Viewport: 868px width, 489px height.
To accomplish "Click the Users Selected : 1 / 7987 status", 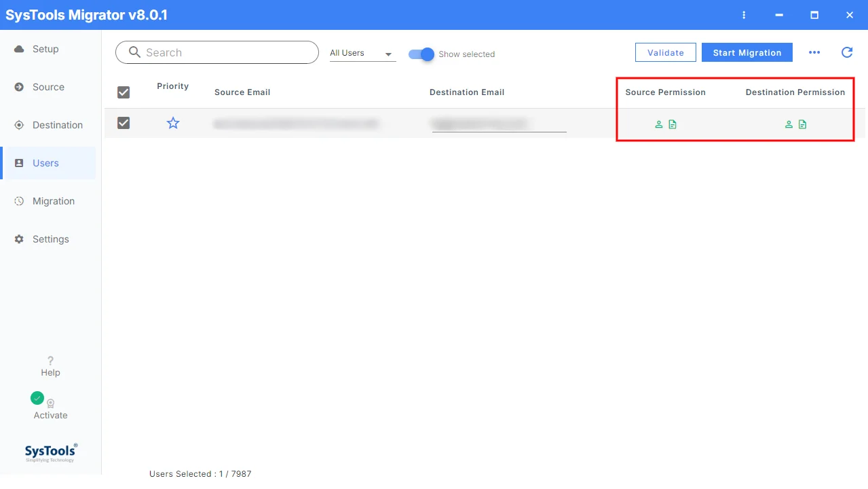I will pos(200,474).
